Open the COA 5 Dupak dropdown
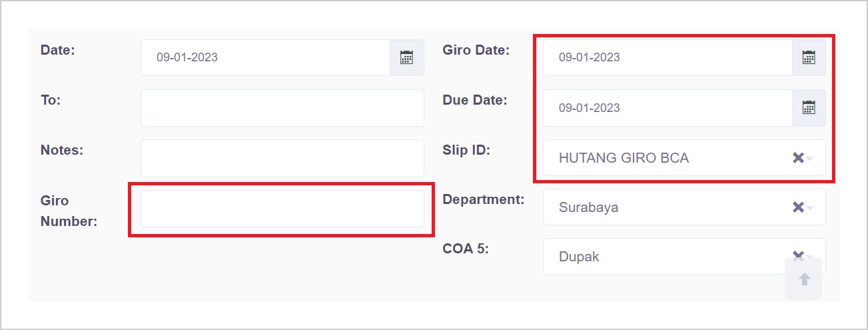Screen dimensions: 868x330 coord(666,257)
